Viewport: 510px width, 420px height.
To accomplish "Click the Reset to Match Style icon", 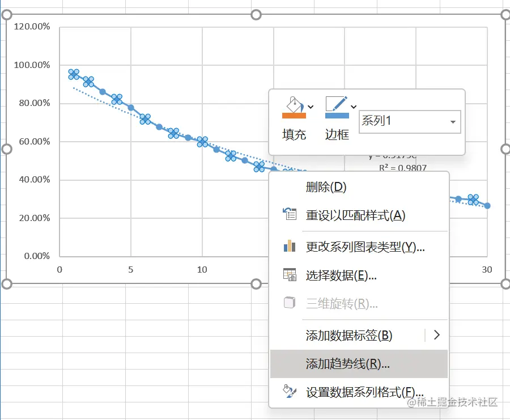I will point(290,214).
